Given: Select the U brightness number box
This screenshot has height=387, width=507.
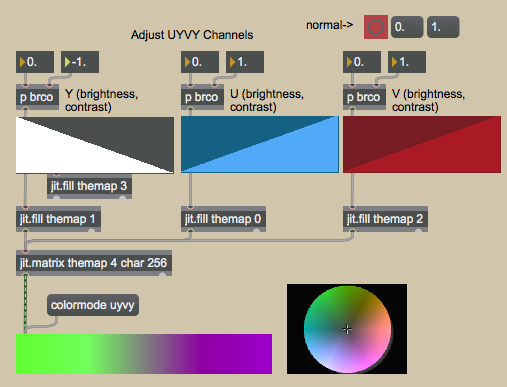Looking at the screenshot, I should 200,62.
